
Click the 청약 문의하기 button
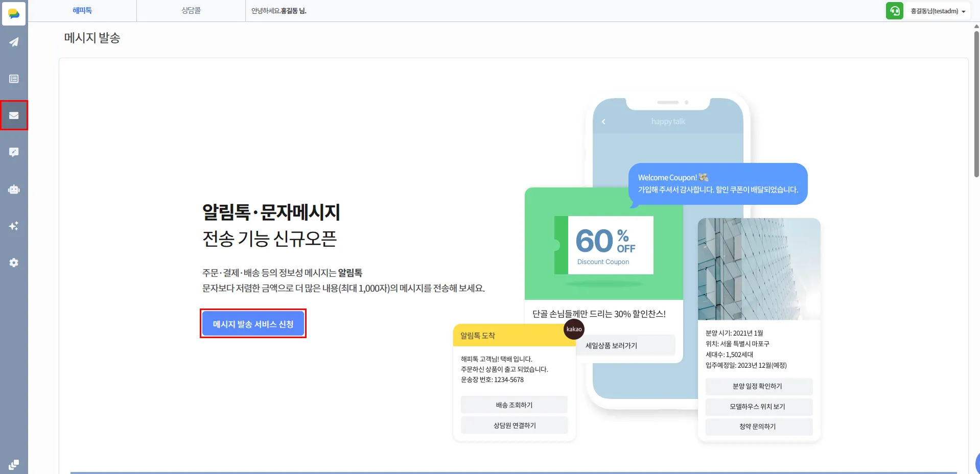coord(758,426)
